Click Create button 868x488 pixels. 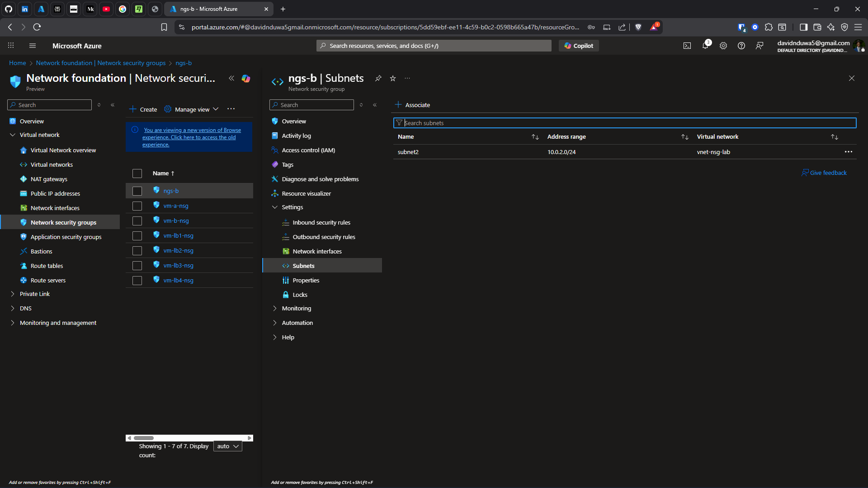pos(143,109)
